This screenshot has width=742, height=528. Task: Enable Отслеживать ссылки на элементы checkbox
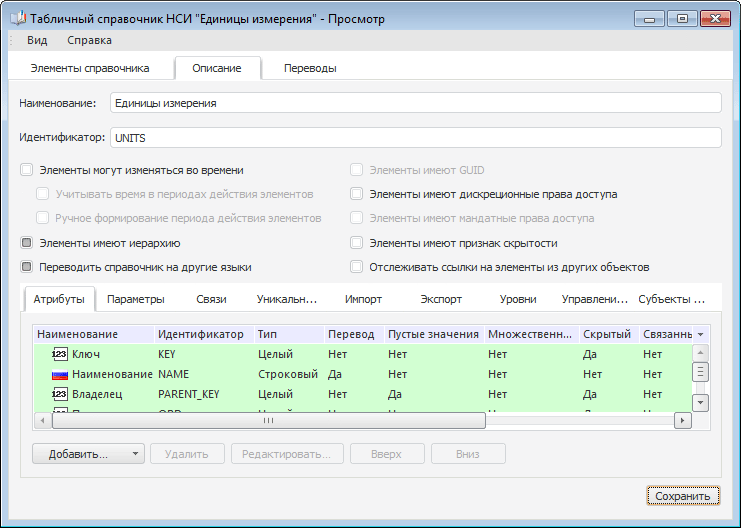(356, 267)
